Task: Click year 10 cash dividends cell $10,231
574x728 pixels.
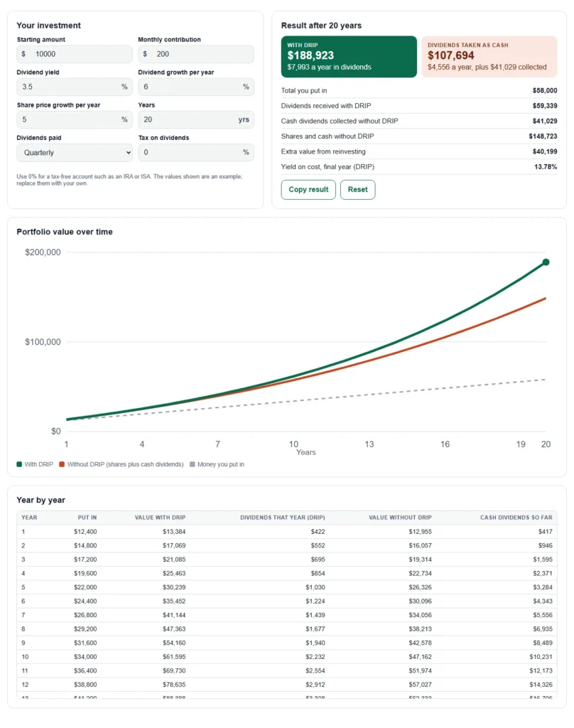Action: pyautogui.click(x=541, y=657)
